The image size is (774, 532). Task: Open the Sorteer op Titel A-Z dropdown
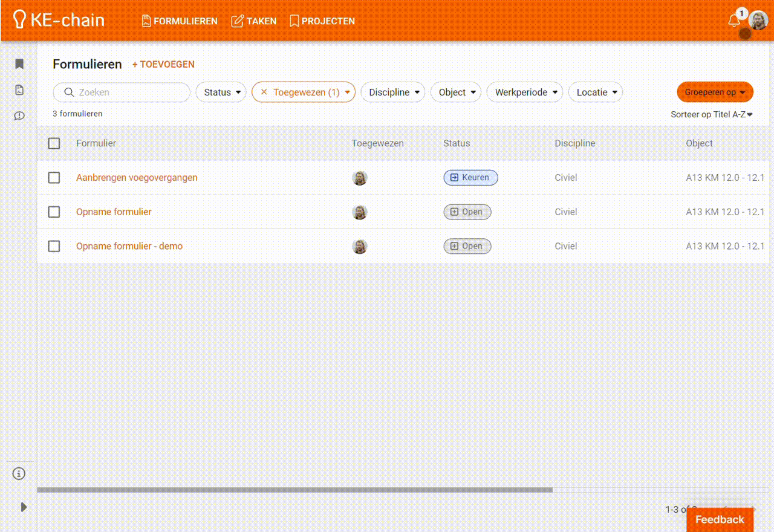(711, 114)
